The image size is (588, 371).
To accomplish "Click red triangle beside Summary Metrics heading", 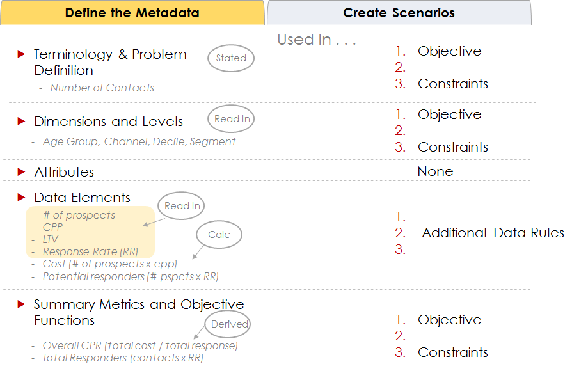I will [x=21, y=304].
